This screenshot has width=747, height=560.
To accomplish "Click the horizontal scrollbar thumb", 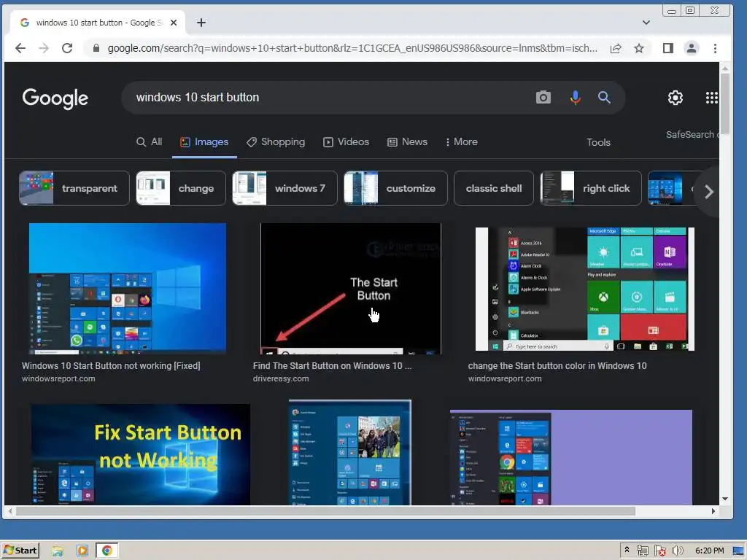I will pos(325,511).
